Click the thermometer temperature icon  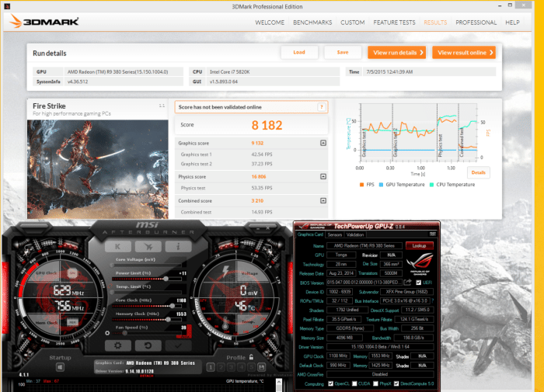pos(225,324)
